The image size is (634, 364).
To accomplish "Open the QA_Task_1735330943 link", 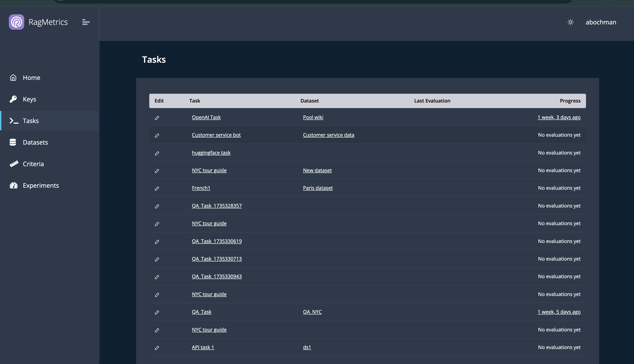I will coord(217,276).
